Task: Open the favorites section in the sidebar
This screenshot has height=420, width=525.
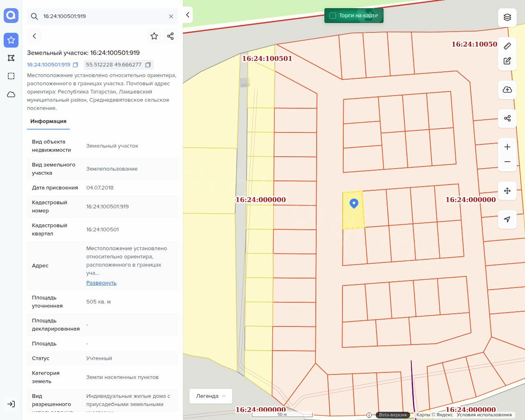Action: coord(11,40)
